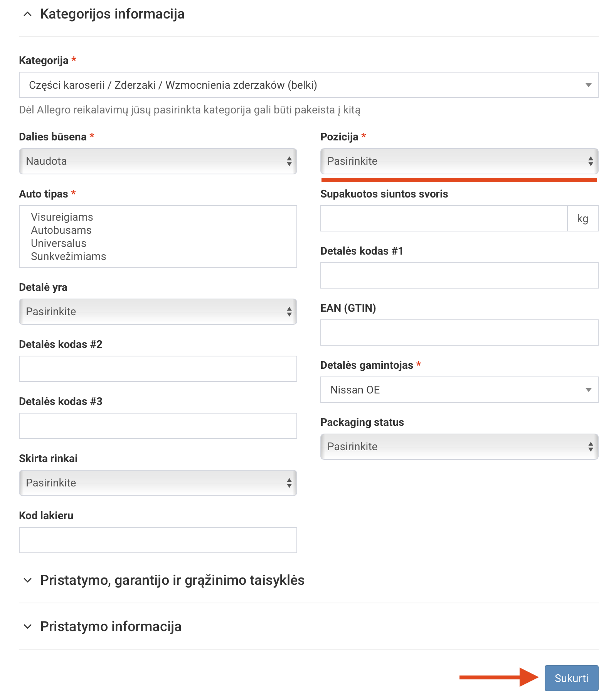
Task: Click the Detalės kodas #2 field
Action: 158,369
